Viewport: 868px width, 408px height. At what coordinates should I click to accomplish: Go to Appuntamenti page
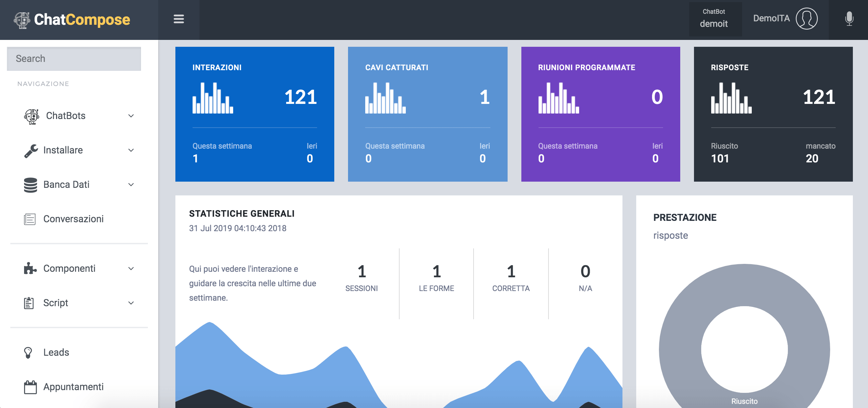79,387
